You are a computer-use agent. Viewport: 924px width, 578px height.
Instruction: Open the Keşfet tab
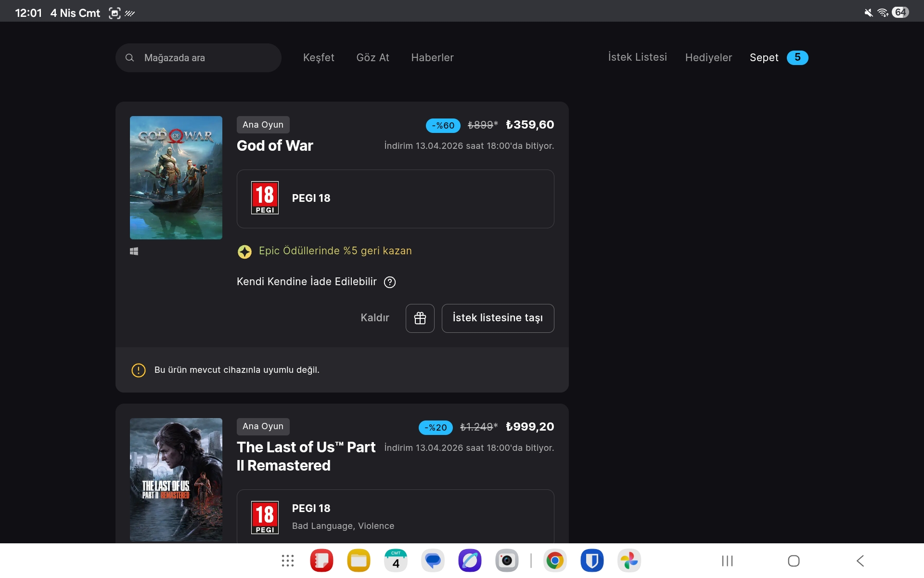[319, 58]
